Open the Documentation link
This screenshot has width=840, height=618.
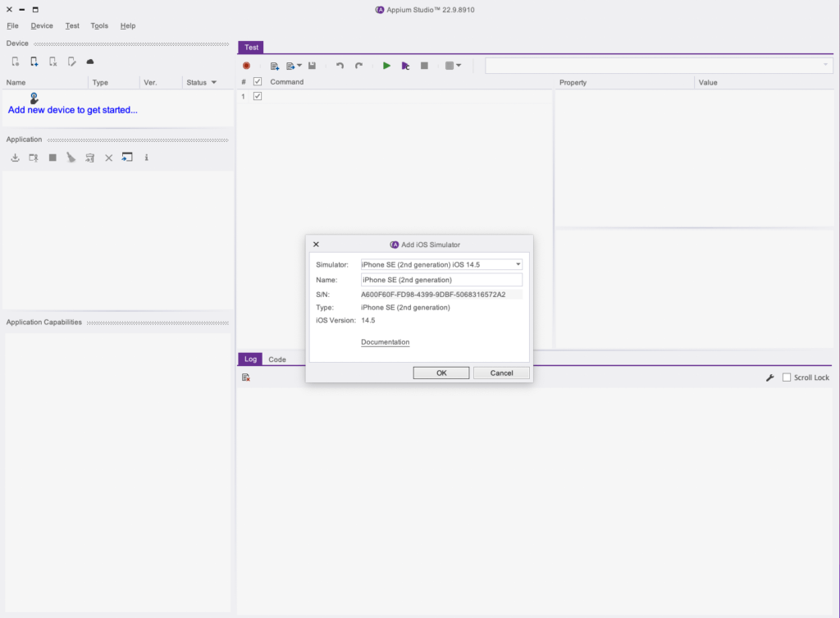point(385,342)
